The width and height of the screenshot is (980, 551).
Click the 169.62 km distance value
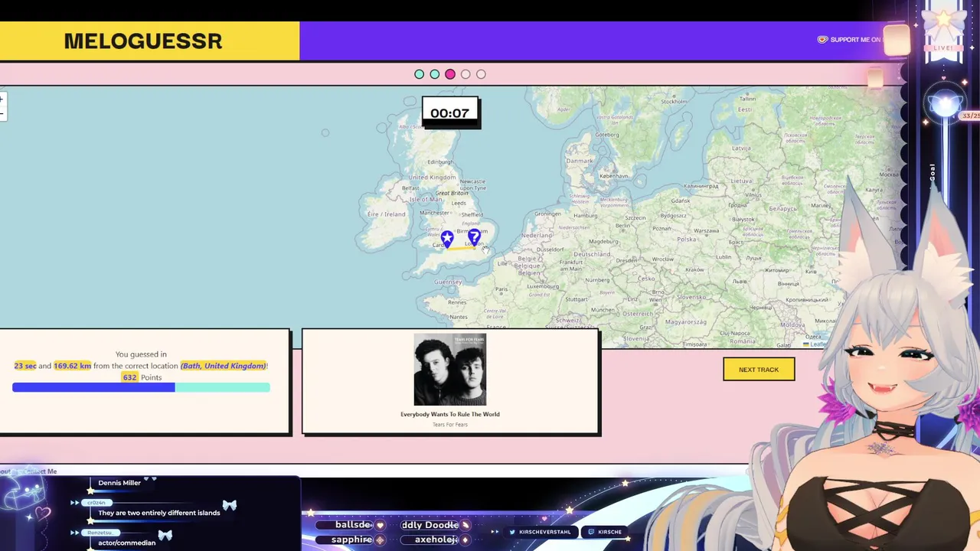73,366
